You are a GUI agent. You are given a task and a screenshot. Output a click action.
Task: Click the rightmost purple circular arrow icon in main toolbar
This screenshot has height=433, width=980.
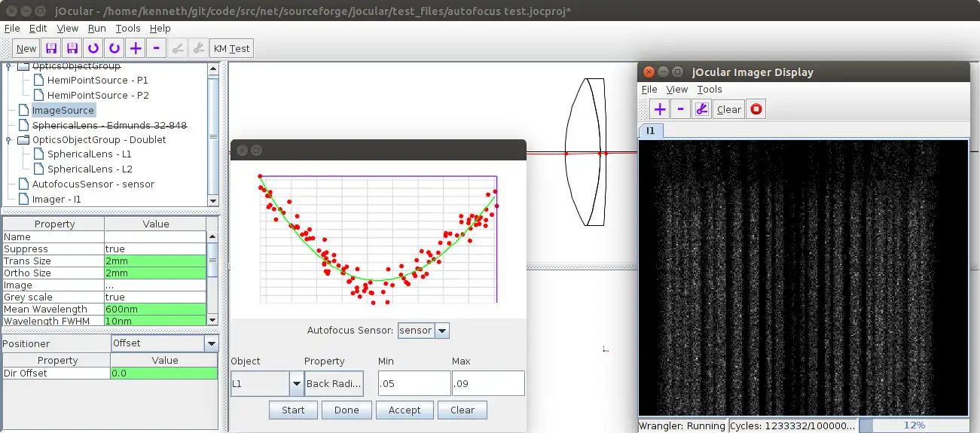(114, 48)
